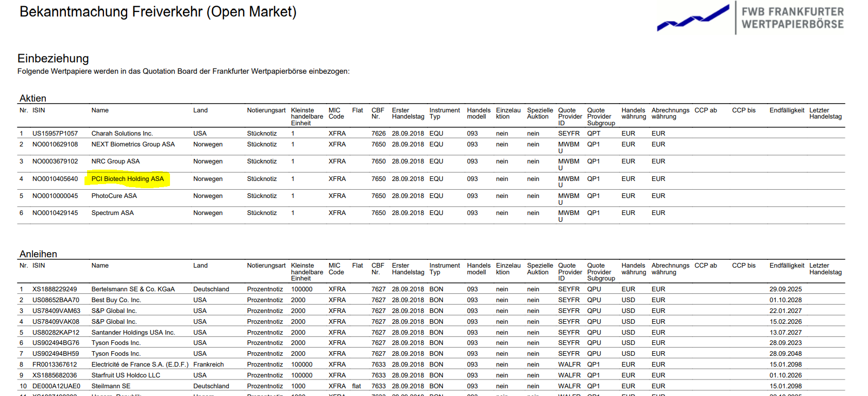The image size is (868, 396).
Task: Select NEXT Biometrics Group ASA
Action: [133, 144]
